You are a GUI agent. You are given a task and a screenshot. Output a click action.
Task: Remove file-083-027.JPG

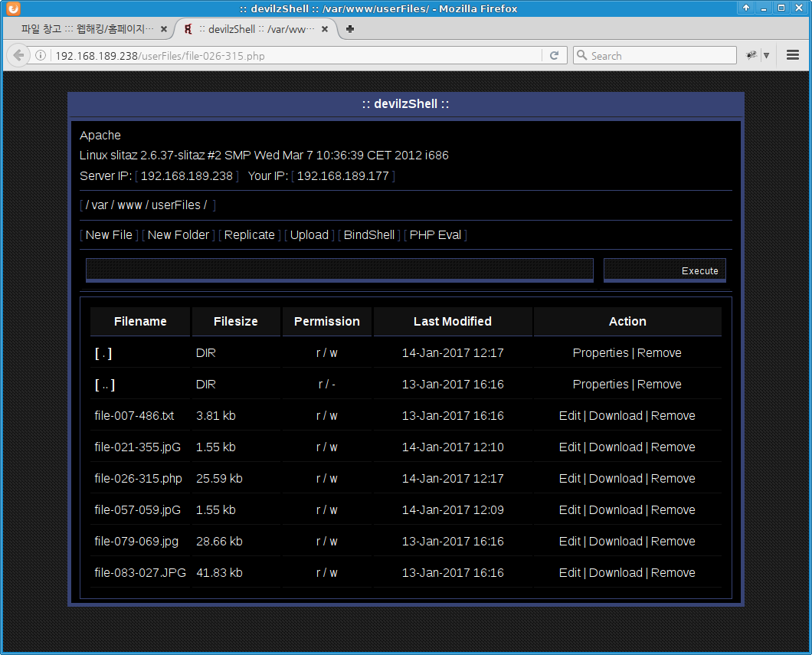click(x=673, y=573)
